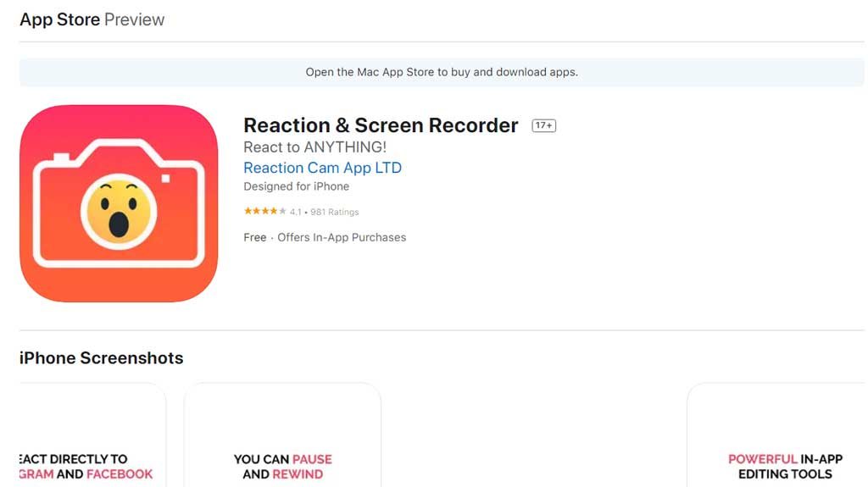Click the 17+ age rating badge
This screenshot has width=868, height=487.
[x=543, y=125]
